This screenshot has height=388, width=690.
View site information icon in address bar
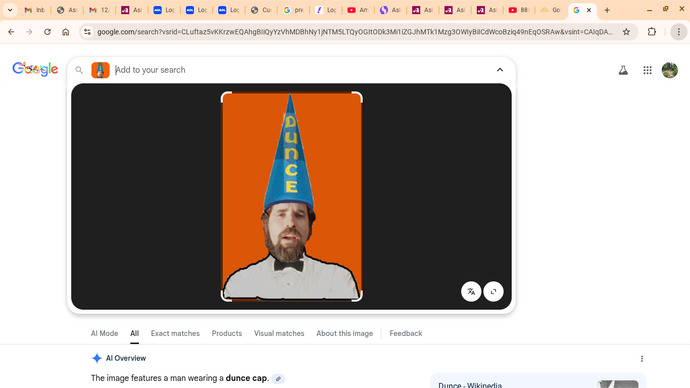(x=88, y=32)
